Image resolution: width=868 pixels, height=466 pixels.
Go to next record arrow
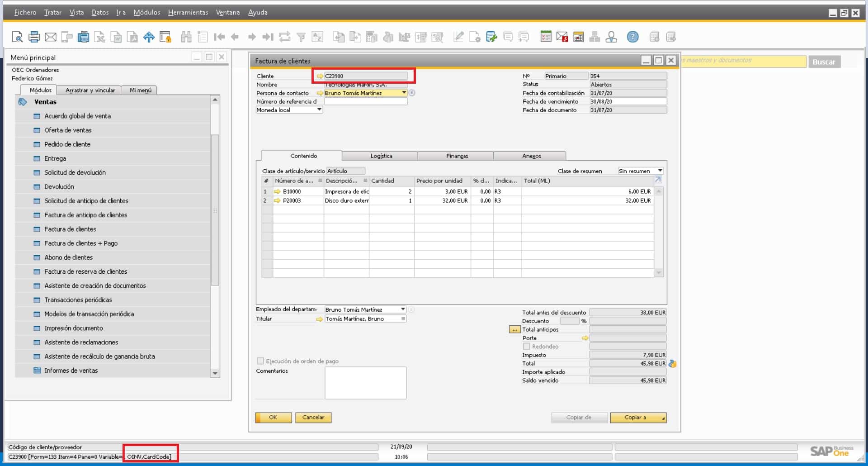[252, 37]
